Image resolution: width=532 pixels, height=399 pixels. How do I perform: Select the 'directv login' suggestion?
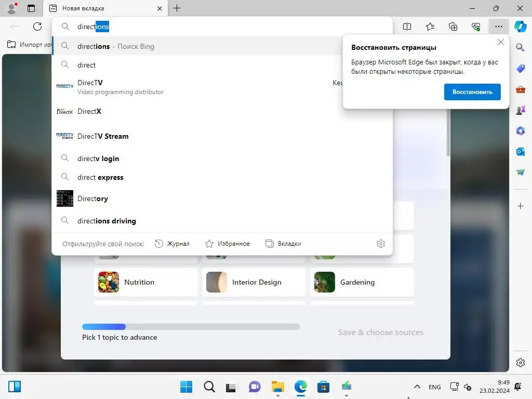(x=222, y=158)
